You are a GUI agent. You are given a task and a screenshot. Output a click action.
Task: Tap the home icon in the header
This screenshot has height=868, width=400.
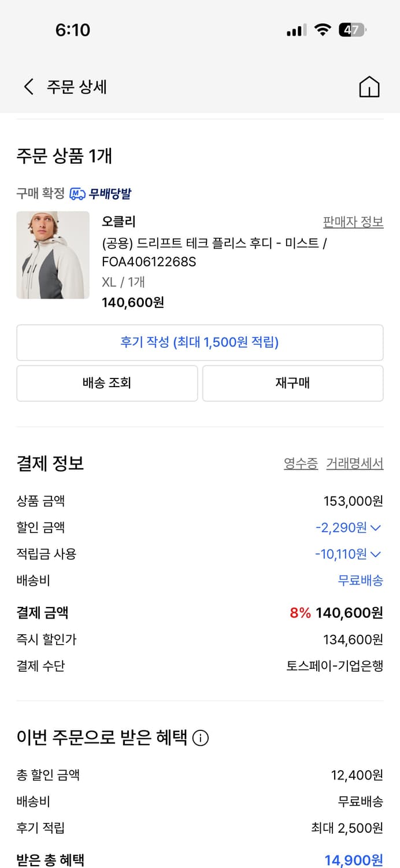tap(369, 87)
